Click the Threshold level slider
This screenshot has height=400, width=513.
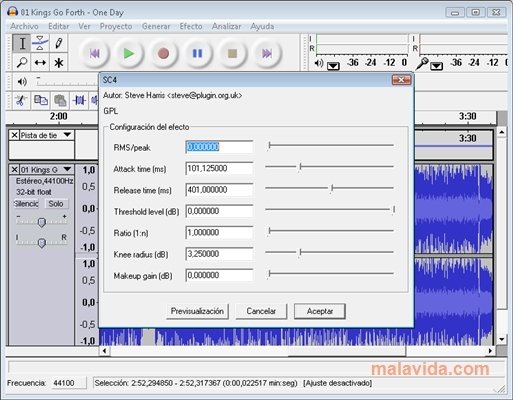(x=330, y=210)
